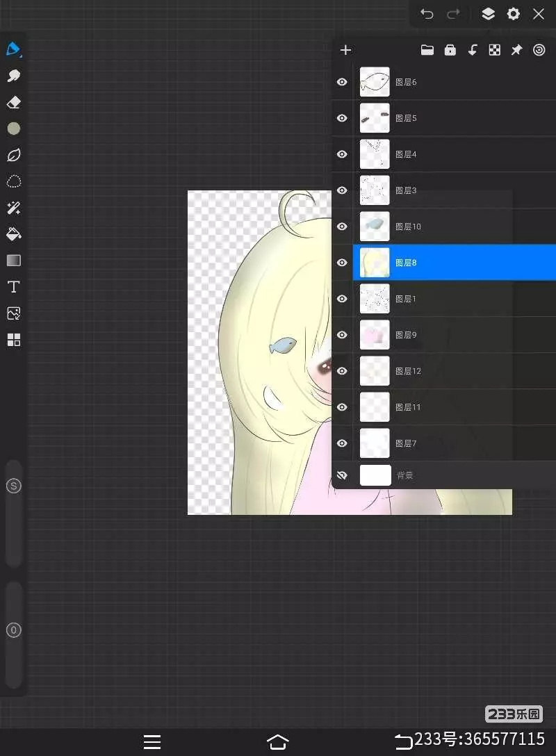
Task: Collapse the layers panel via layers icon
Action: pyautogui.click(x=488, y=14)
